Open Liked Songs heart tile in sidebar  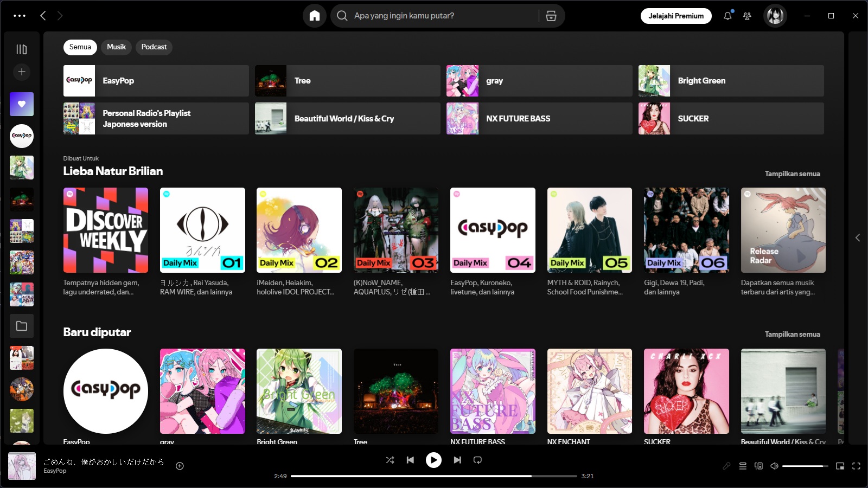click(x=22, y=104)
